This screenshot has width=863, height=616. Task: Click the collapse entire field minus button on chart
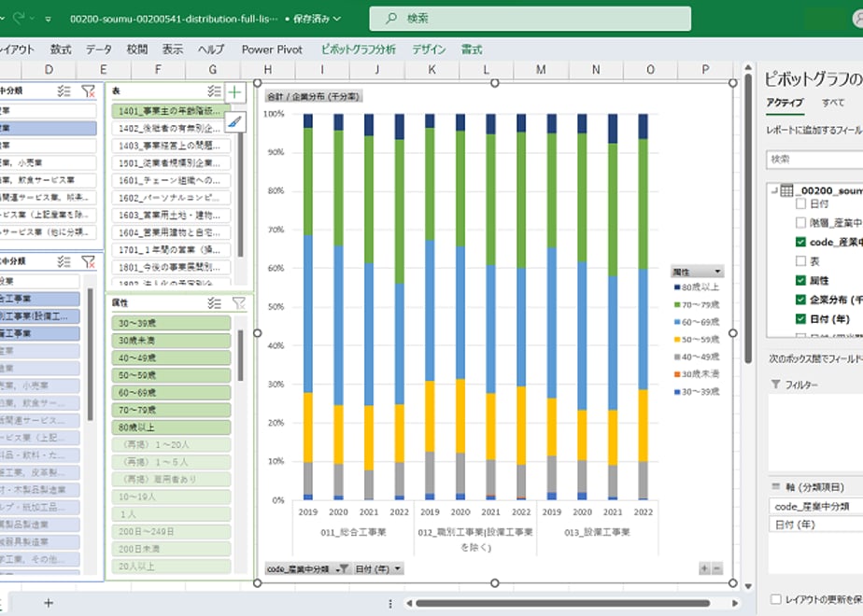click(x=716, y=568)
